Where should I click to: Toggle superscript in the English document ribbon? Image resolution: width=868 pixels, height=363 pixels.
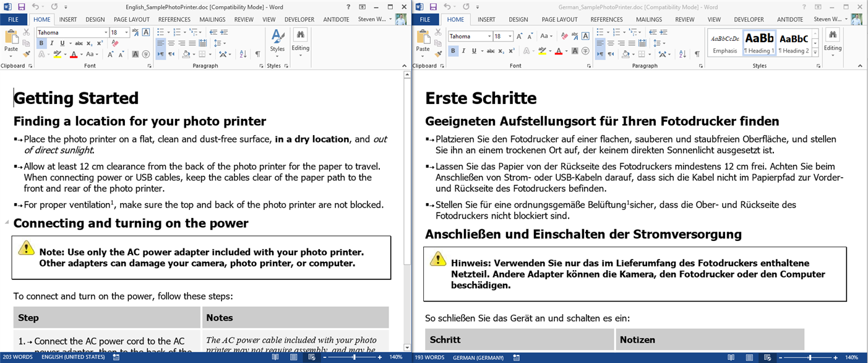point(100,43)
